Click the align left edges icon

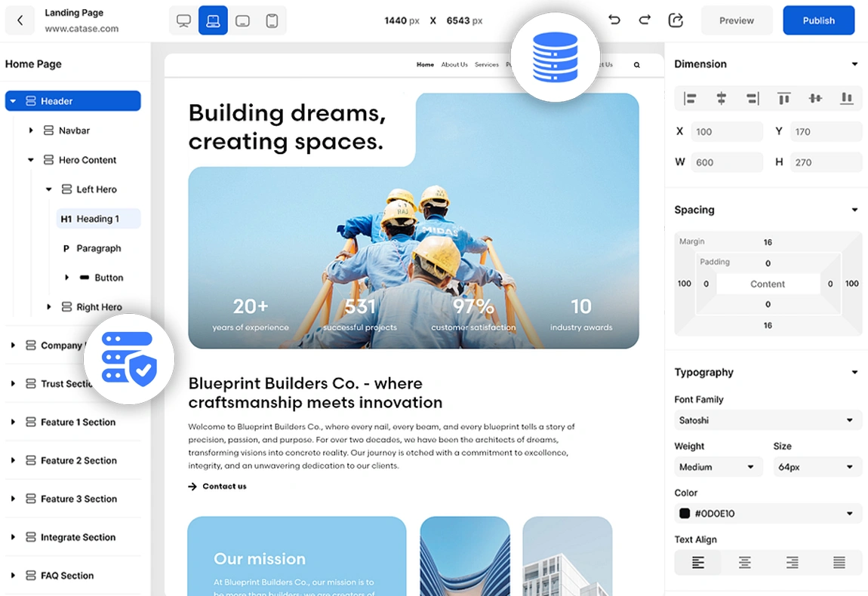coord(690,98)
